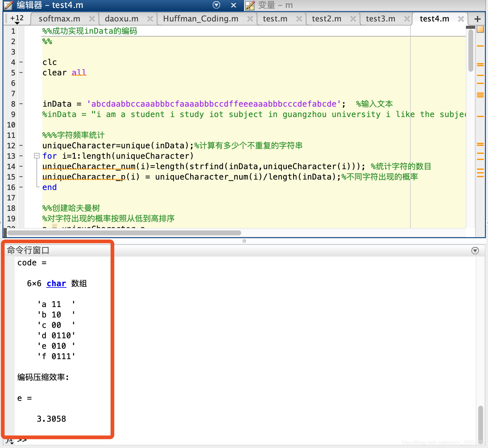Close the softmax.m tab
Viewport: 488px width, 448px height.
pyautogui.click(x=92, y=19)
